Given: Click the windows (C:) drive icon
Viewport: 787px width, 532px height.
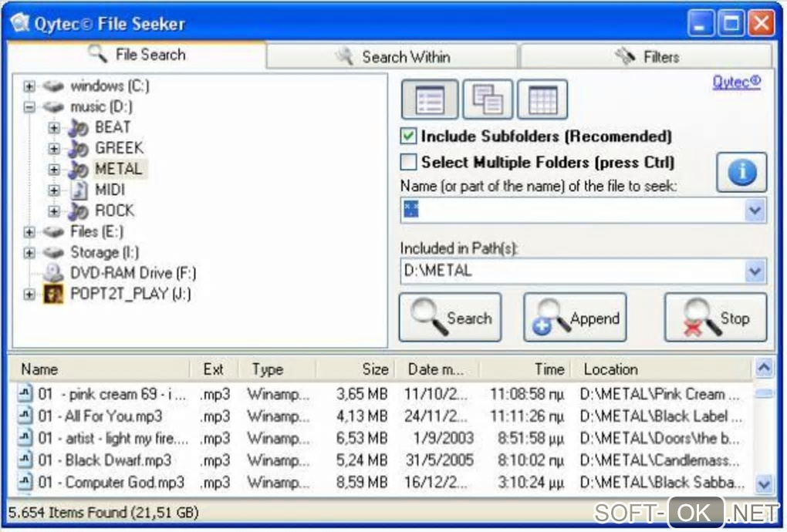Looking at the screenshot, I should (53, 86).
